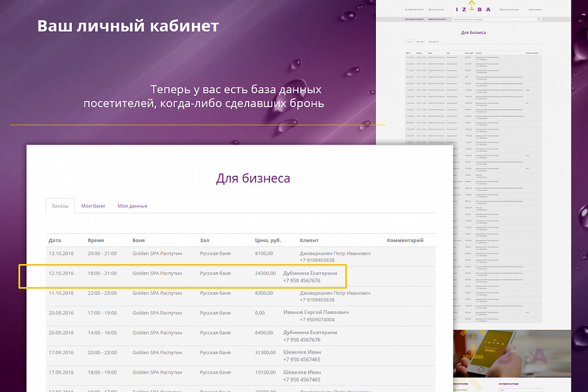Click the 31300,00 price cell

click(x=264, y=352)
